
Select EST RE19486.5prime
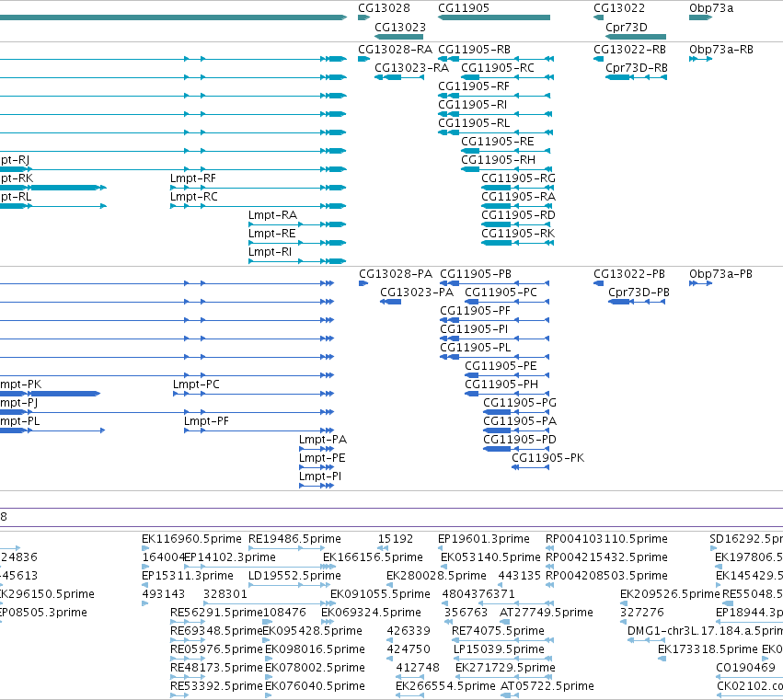tap(294, 539)
